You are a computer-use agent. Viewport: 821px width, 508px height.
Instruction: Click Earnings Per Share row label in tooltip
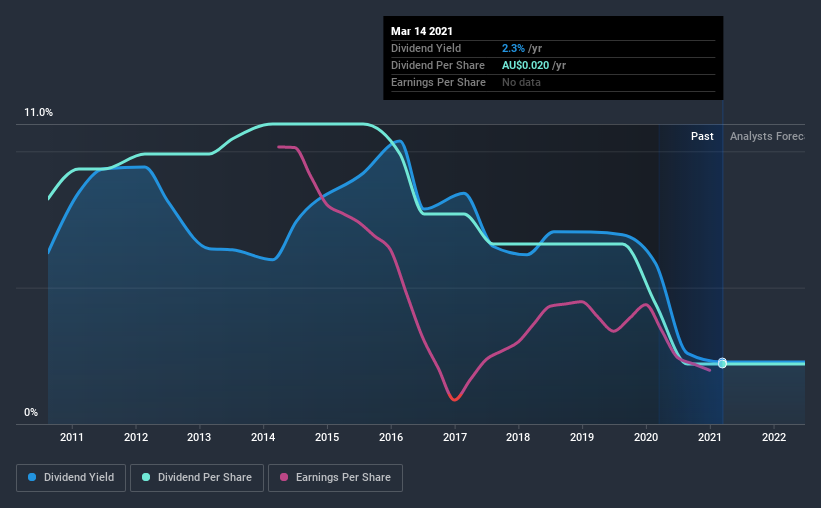click(x=438, y=82)
